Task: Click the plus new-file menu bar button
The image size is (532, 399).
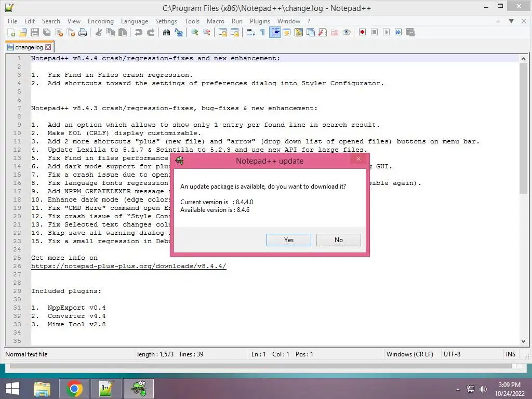Action: [498, 21]
